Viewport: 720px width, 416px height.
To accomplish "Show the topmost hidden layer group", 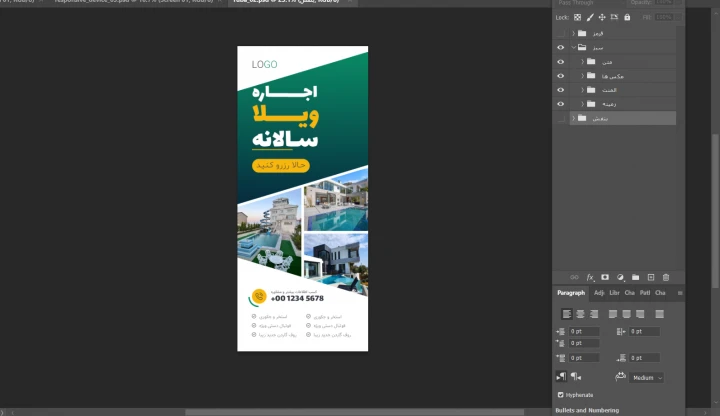I will point(560,33).
